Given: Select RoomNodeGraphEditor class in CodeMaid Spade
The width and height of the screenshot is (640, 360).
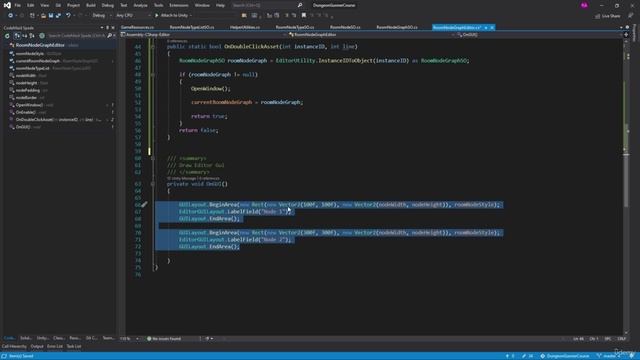Looking at the screenshot, I should (x=40, y=45).
